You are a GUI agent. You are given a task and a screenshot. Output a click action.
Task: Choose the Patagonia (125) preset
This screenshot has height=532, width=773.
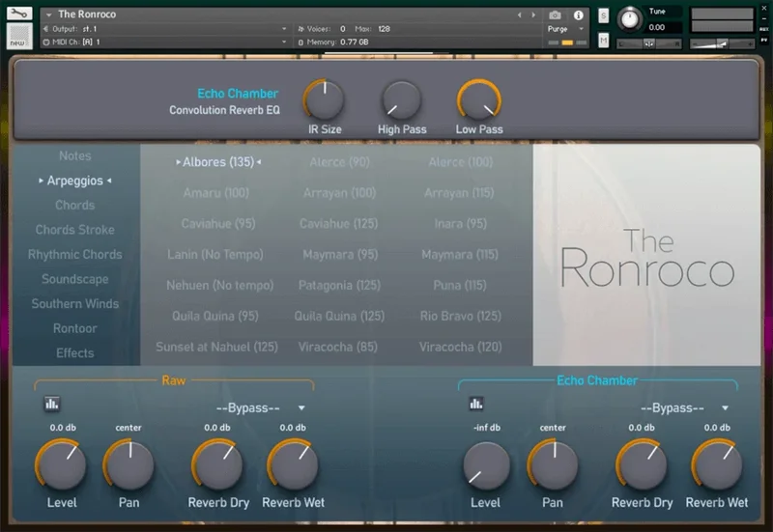(339, 286)
